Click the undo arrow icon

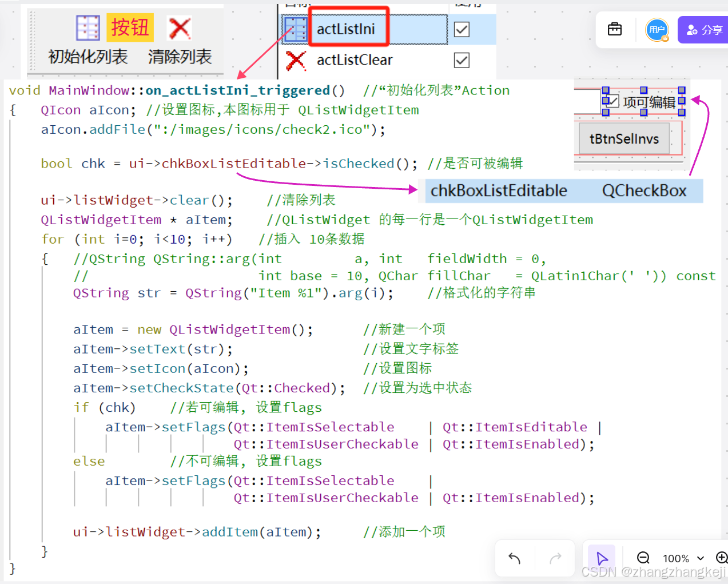click(x=514, y=558)
